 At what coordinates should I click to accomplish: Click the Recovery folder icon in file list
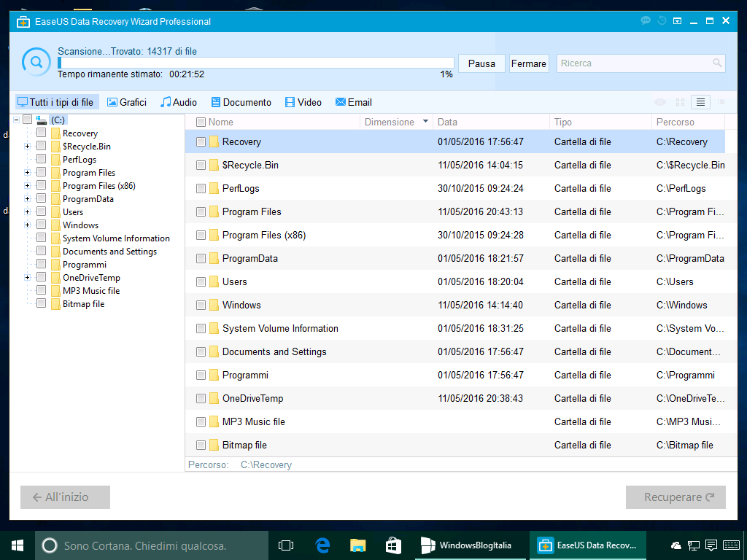(214, 141)
